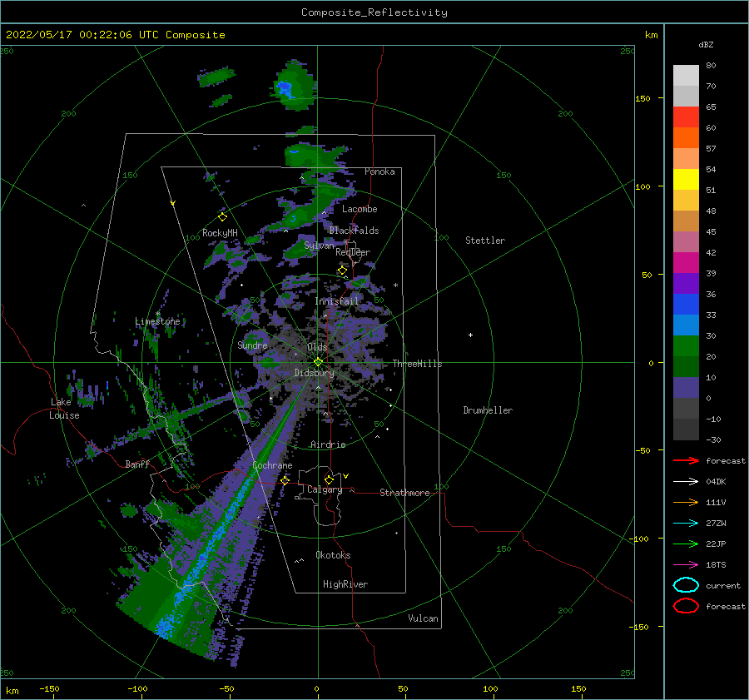Select the cyan 27ZW arrow legend icon

click(686, 523)
